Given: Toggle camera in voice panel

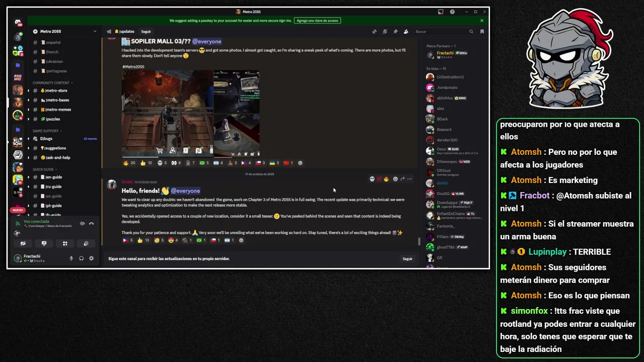Looking at the screenshot, I should coord(23,243).
